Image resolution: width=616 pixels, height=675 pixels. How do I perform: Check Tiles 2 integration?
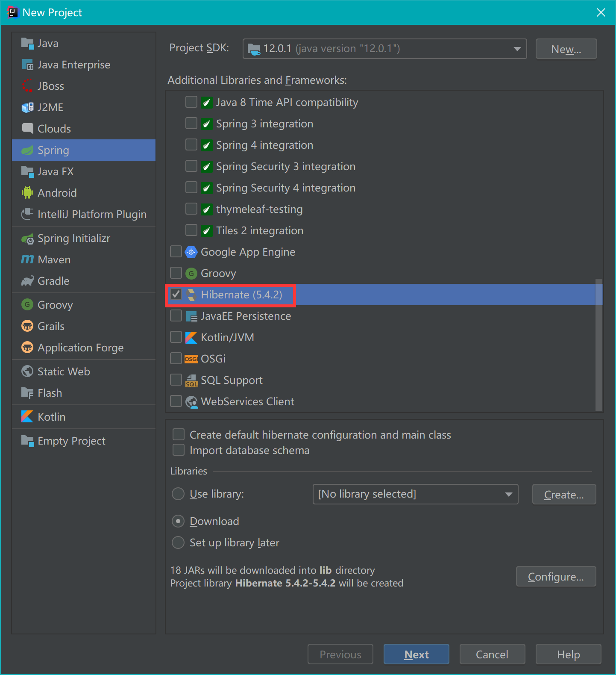[191, 230]
